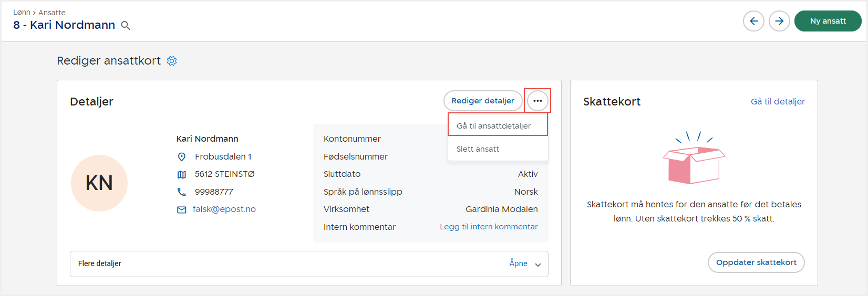
Task: Click the search magnifier beside Kari Nordmann
Action: coord(126,25)
